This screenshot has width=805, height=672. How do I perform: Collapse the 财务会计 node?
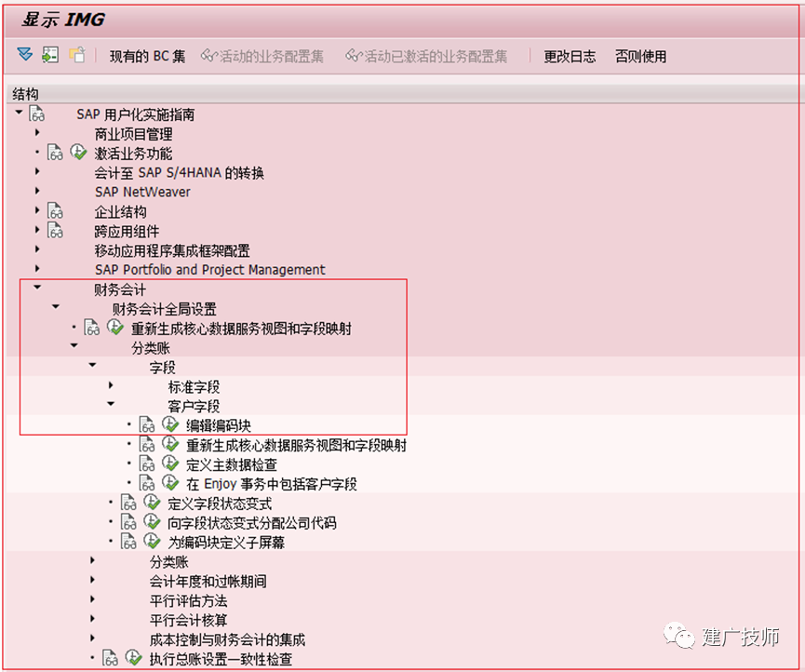point(37,287)
